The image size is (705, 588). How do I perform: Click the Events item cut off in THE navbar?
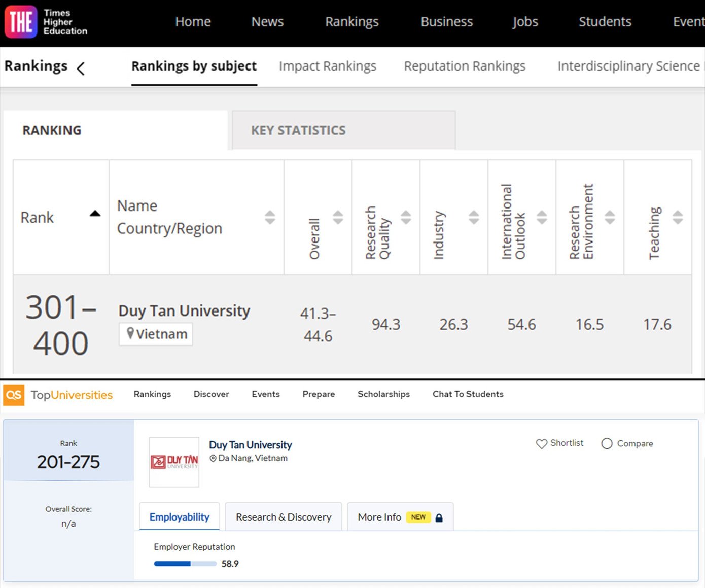point(688,22)
